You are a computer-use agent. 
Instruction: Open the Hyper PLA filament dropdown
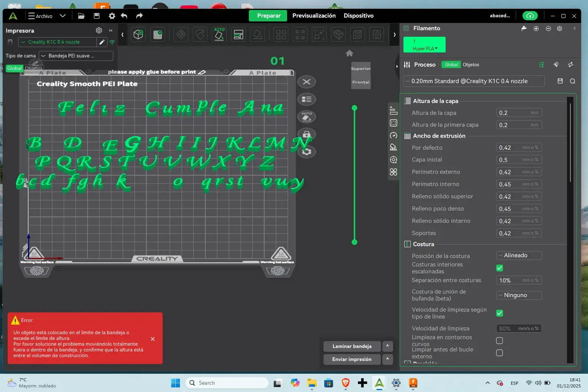click(x=425, y=45)
